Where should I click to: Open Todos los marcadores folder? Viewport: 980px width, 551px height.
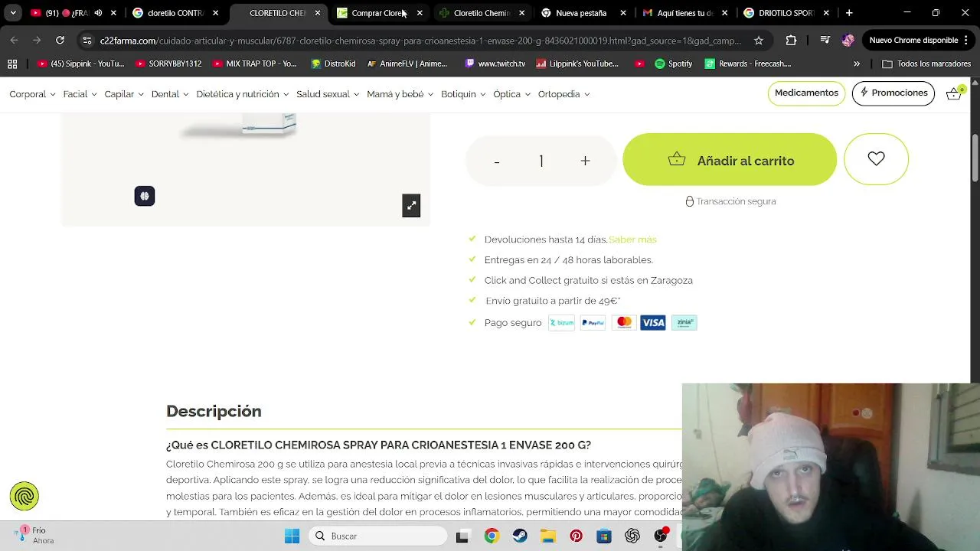[926, 64]
